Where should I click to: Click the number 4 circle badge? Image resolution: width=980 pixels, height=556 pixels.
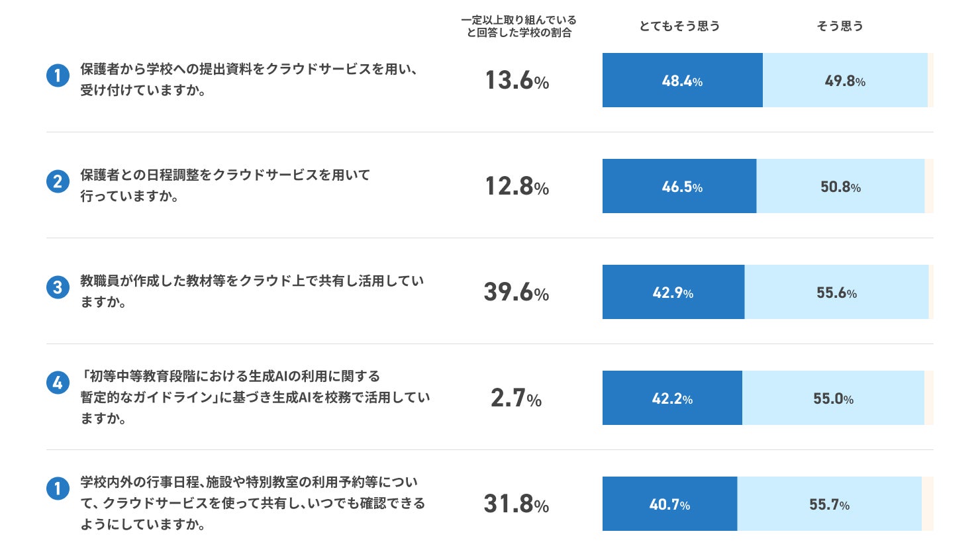click(58, 383)
